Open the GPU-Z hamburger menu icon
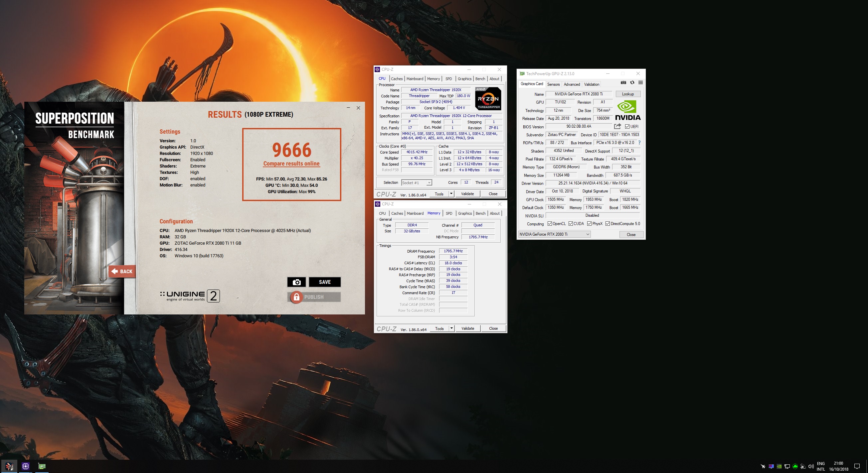 (x=640, y=82)
